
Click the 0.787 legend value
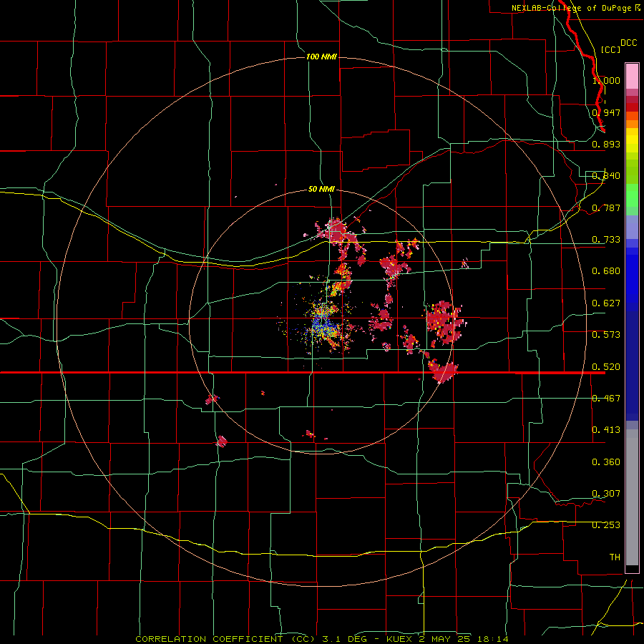(x=606, y=208)
